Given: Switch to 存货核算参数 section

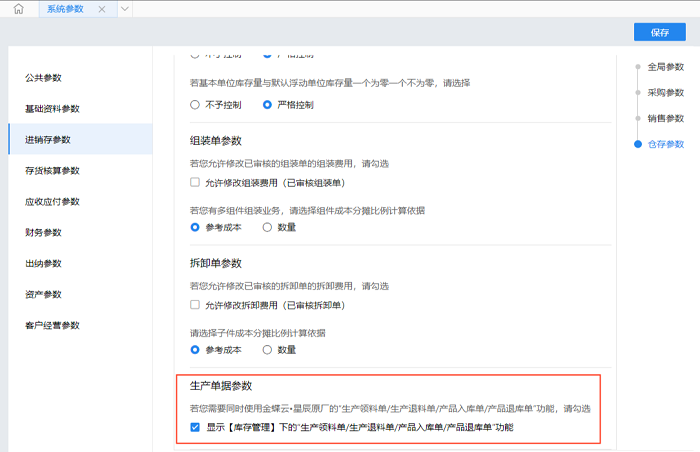Looking at the screenshot, I should coord(52,170).
